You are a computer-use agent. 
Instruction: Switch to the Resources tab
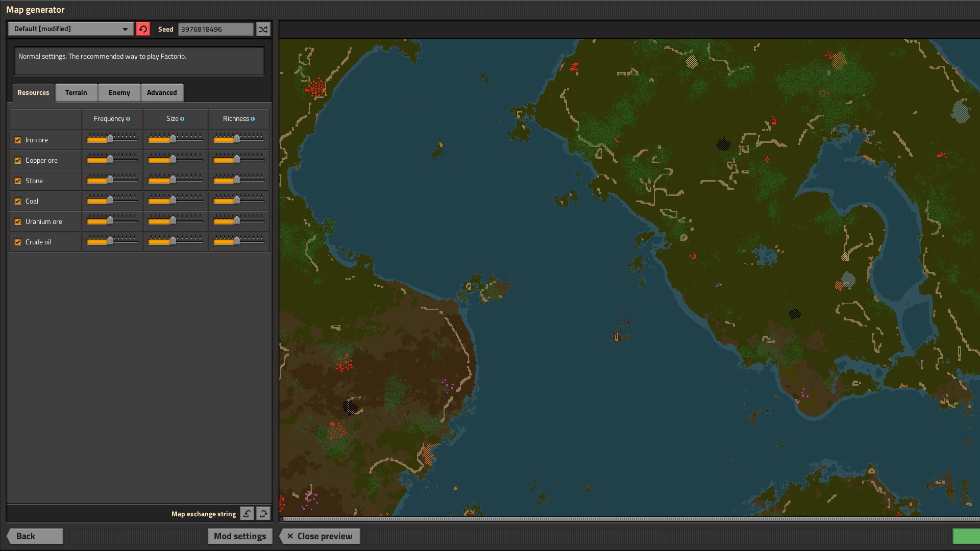pyautogui.click(x=33, y=92)
